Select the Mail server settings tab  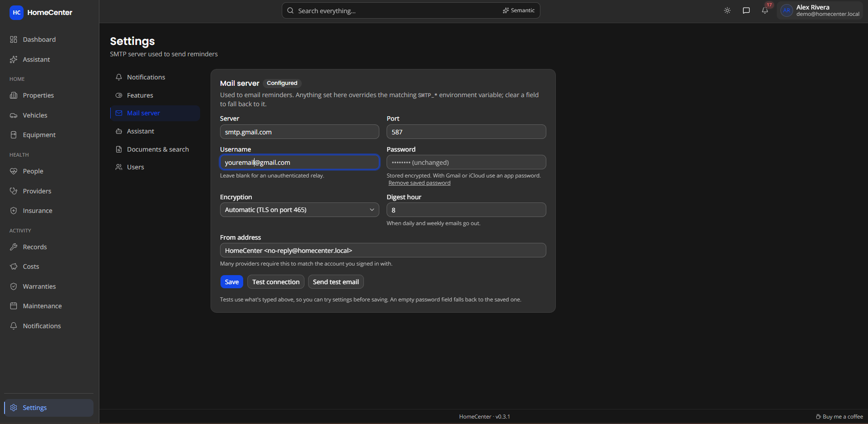(x=155, y=113)
